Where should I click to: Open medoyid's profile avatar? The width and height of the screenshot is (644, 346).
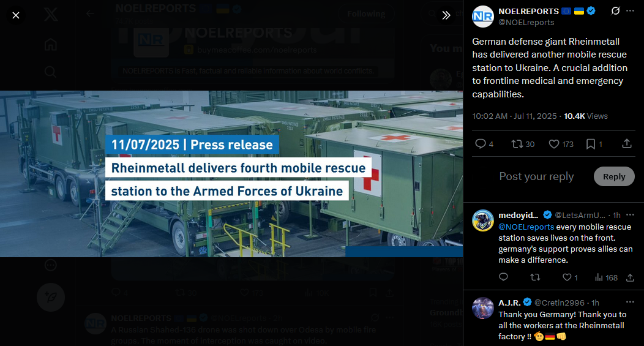(482, 220)
